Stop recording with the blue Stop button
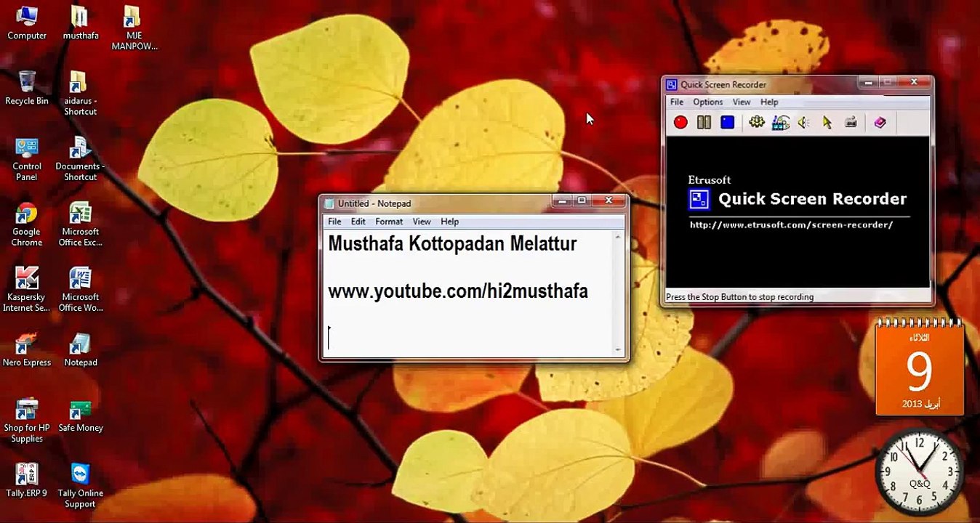Viewport: 980px width, 523px height. pos(727,123)
